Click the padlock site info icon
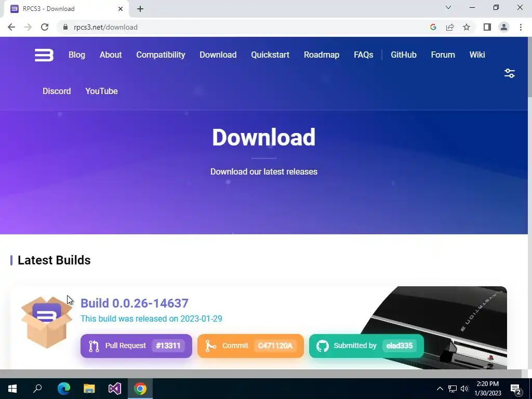532x399 pixels. [65, 27]
